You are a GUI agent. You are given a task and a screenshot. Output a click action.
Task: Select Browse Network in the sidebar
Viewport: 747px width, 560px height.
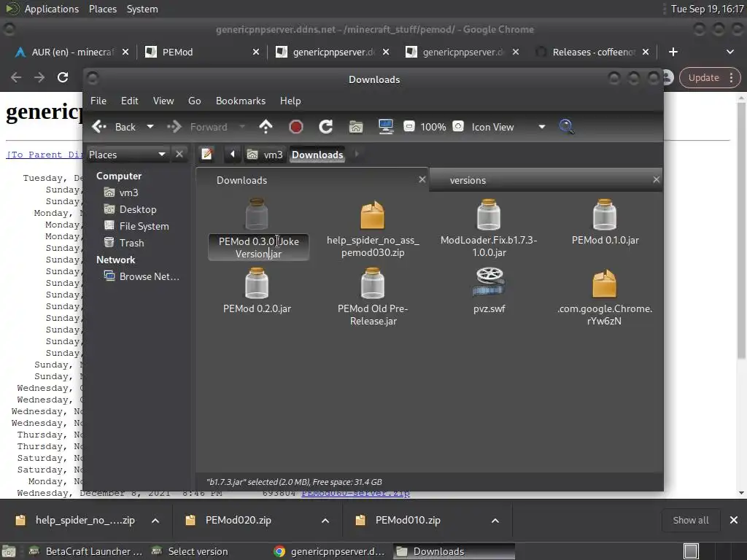coord(142,276)
